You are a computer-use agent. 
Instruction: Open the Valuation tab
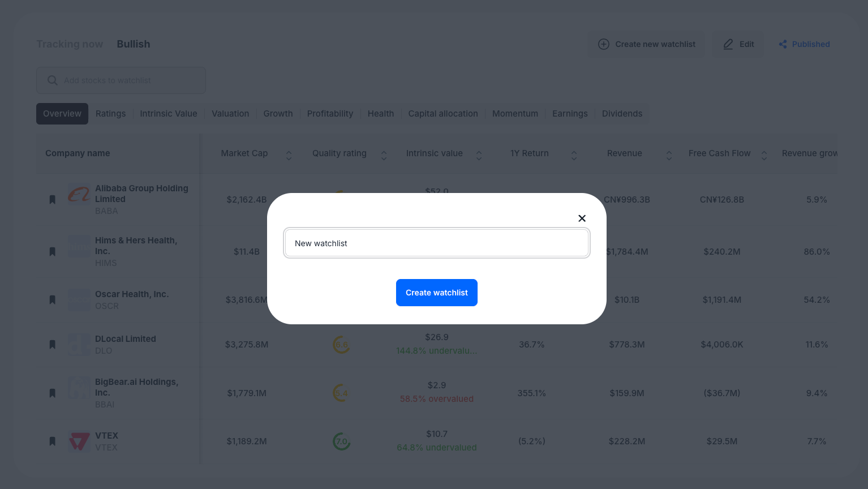(x=230, y=114)
